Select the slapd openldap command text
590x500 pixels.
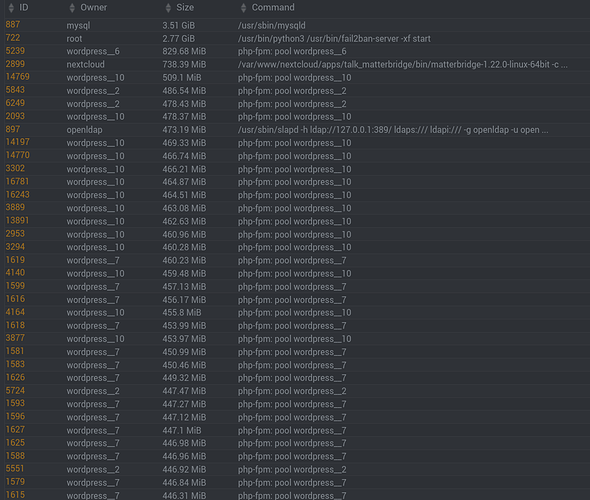coord(393,130)
